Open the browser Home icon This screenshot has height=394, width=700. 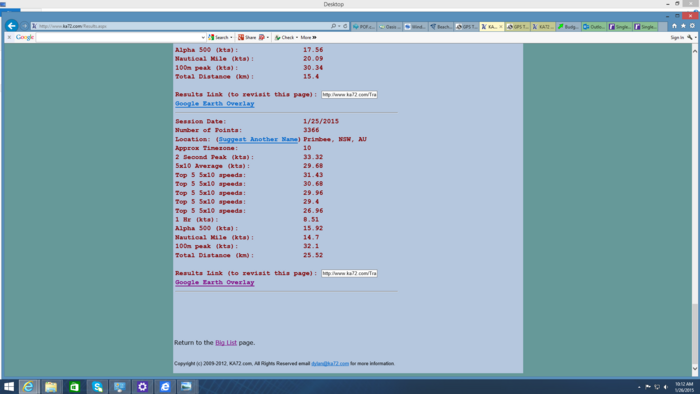[674, 26]
